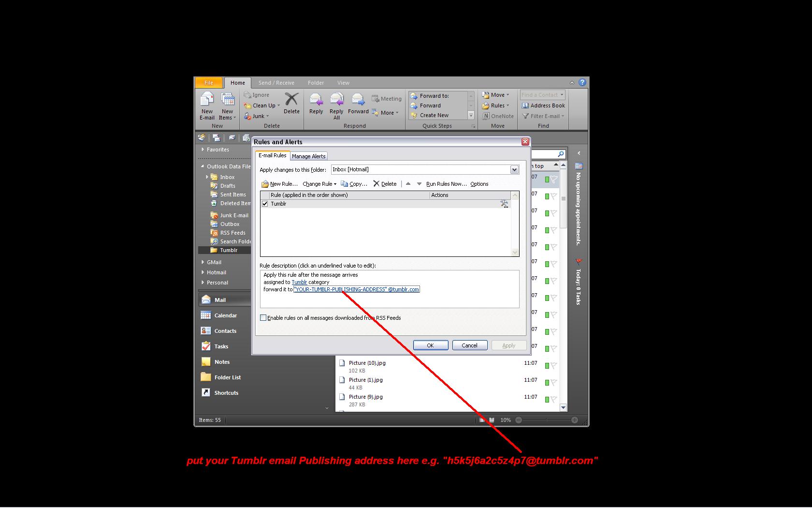Enable rules on all RSS Feeds messages
Viewport: 812px width, 508px height.
[263, 318]
